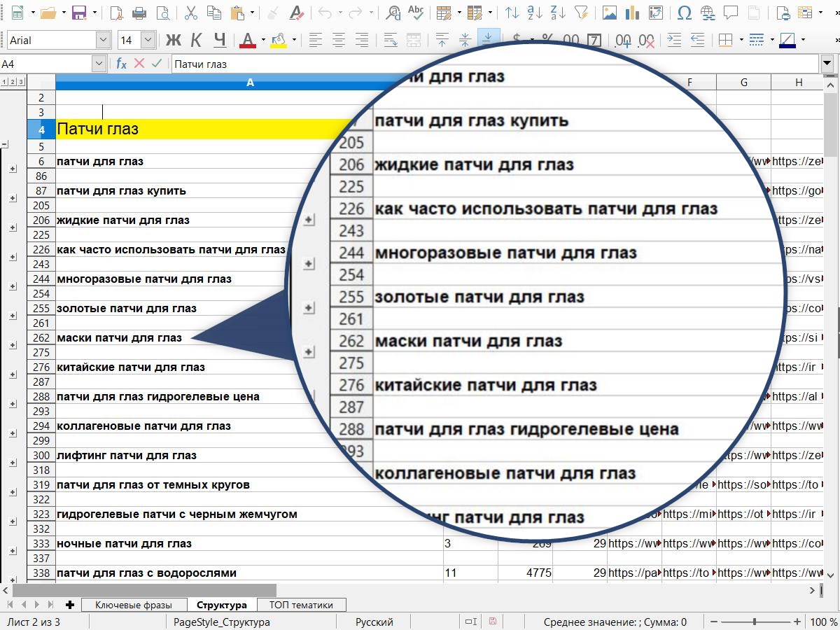Apply the red font color
Screen dimensions: 840x630
pos(248,40)
